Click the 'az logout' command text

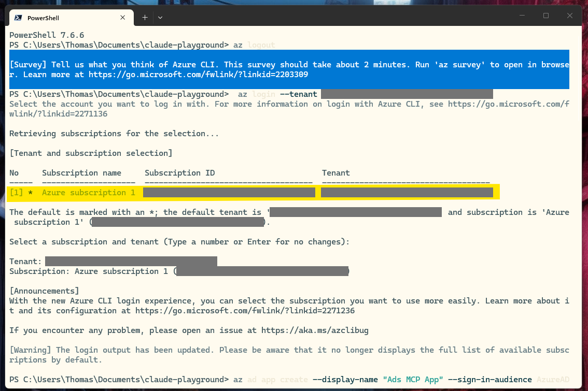coord(254,45)
